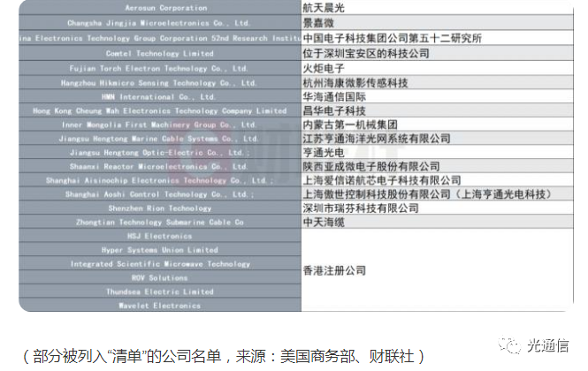Click the 火炬电子 cell
Viewport: 588px width, 371px height.
pyautogui.click(x=438, y=68)
